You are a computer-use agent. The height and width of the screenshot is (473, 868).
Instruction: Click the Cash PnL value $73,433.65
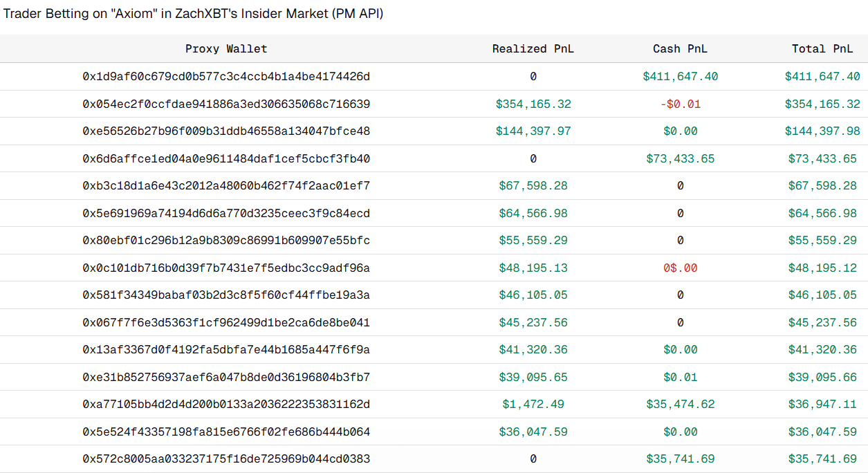coord(680,158)
